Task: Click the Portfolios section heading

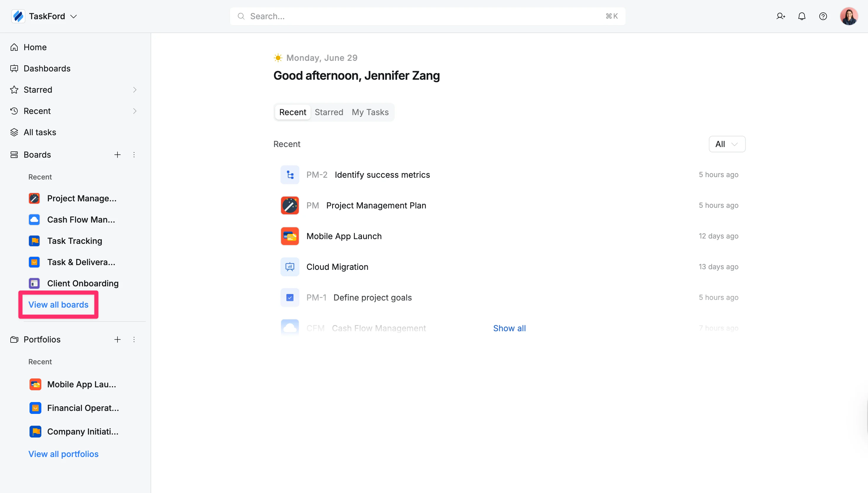Action: tap(42, 339)
